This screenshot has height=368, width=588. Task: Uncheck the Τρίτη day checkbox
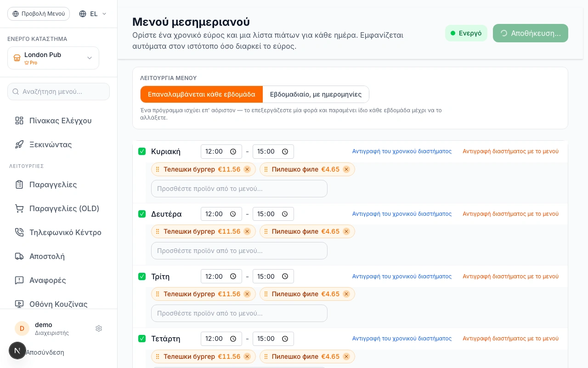click(x=142, y=276)
